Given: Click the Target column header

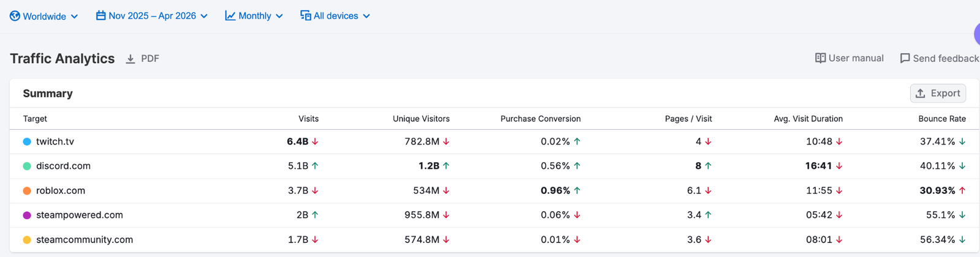Looking at the screenshot, I should [x=35, y=119].
